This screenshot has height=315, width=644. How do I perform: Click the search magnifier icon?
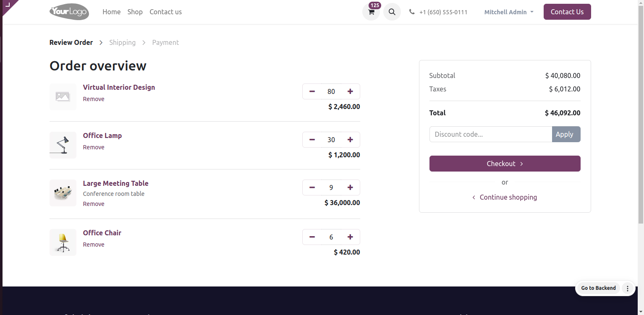[392, 12]
